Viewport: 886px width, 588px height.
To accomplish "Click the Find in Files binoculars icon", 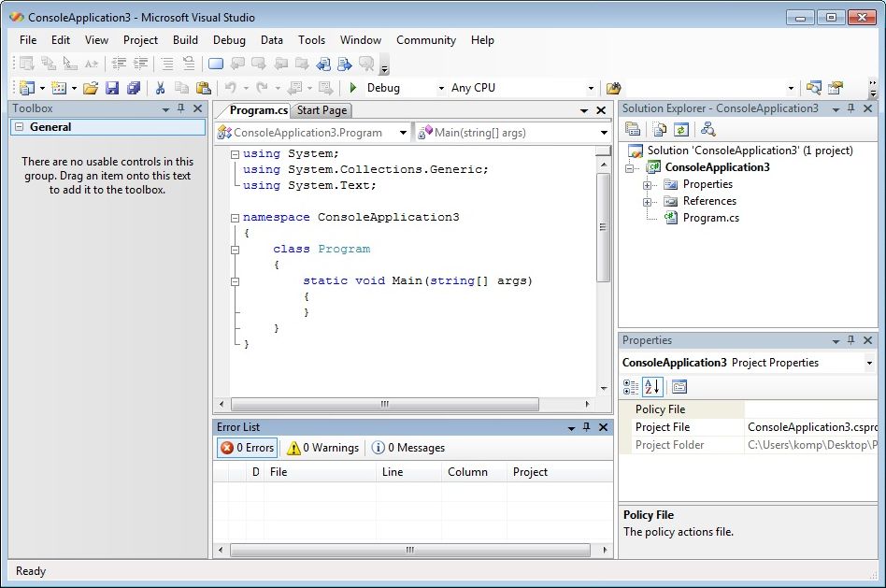I will pyautogui.click(x=614, y=88).
